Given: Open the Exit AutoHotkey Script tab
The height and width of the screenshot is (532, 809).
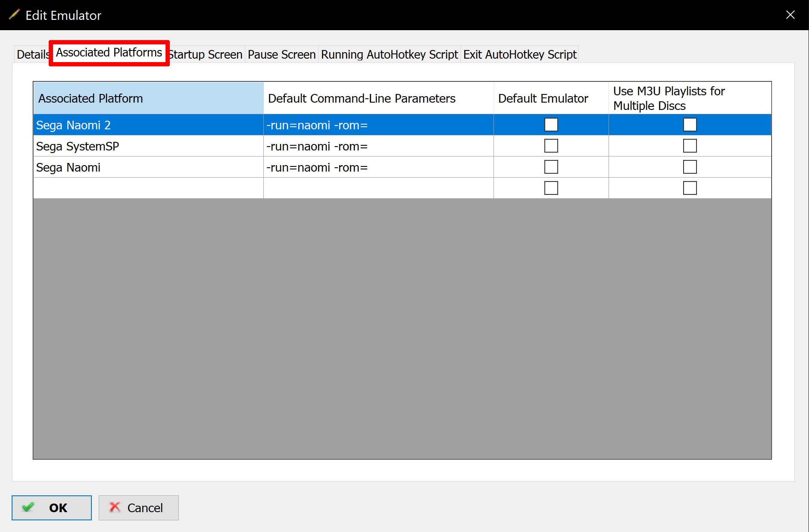Looking at the screenshot, I should click(x=519, y=54).
